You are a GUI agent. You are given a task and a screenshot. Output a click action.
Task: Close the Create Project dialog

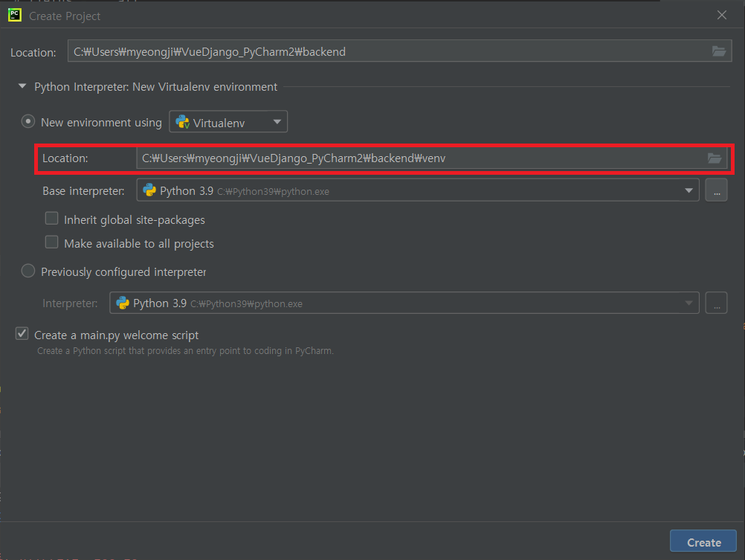pos(722,15)
